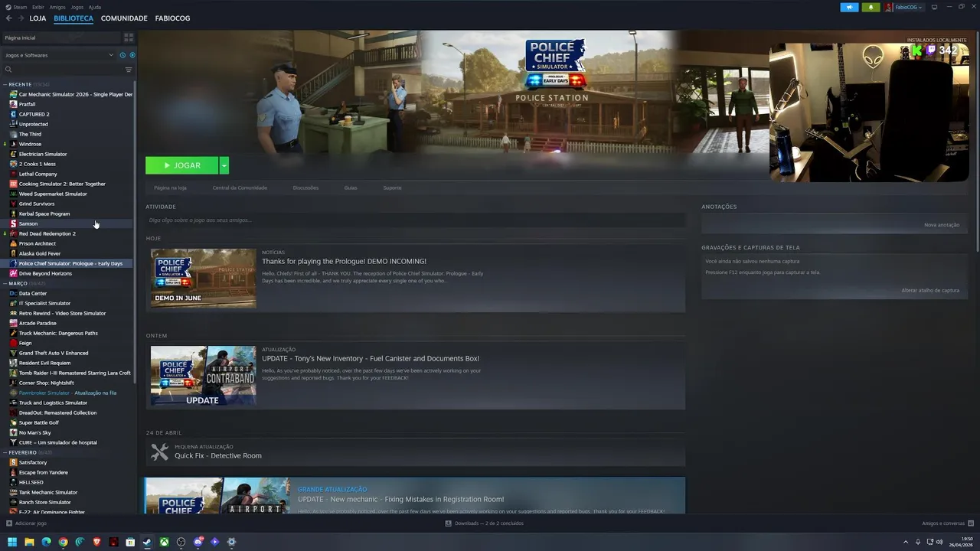Open the Jogos menu
Image resolution: width=980 pixels, height=551 pixels.
click(x=77, y=7)
